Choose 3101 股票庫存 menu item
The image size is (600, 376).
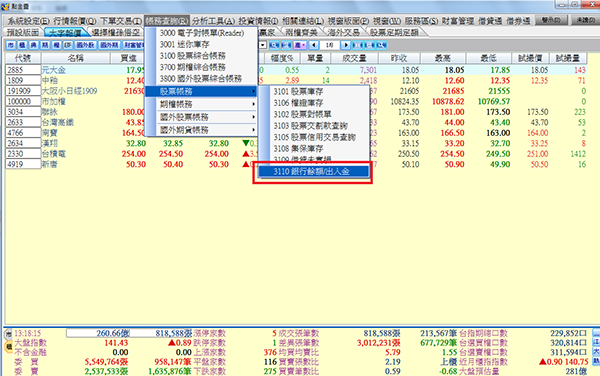click(x=314, y=91)
